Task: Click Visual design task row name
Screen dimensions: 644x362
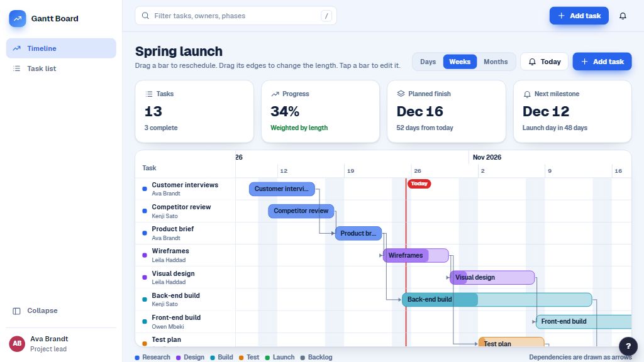Action: click(173, 273)
